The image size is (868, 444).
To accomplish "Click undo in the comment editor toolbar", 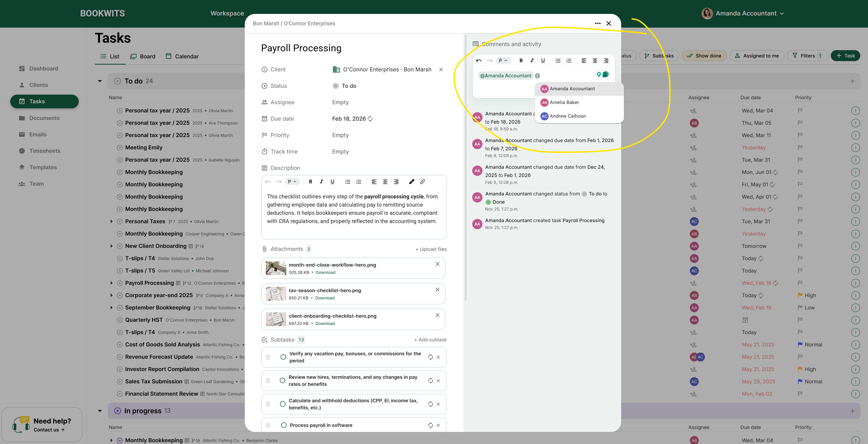I will pos(479,61).
